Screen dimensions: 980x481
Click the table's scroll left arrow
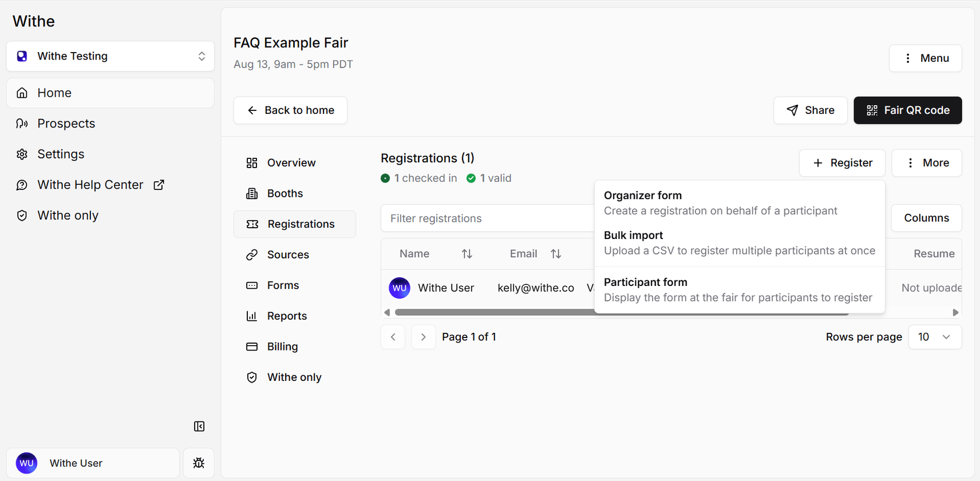pos(387,312)
